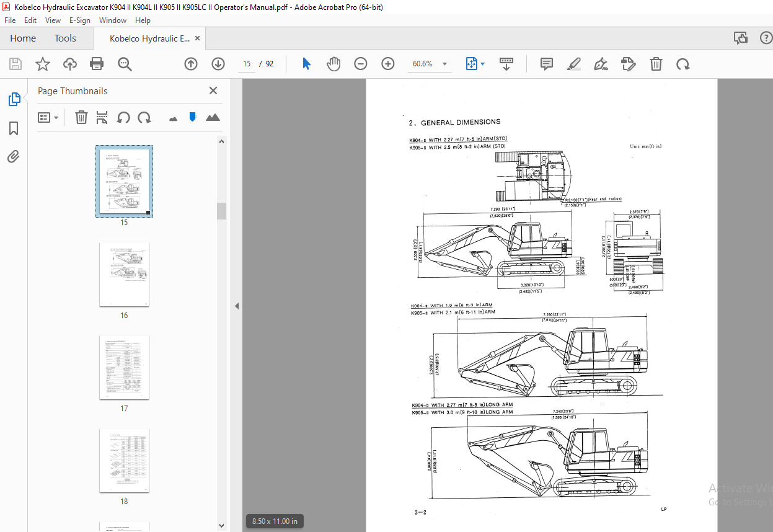
Task: Select the Highlight text tool
Action: (573, 64)
